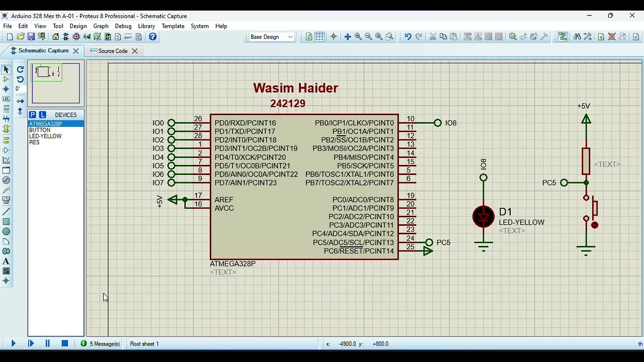
Task: Copy selection to clipboard icon
Action: click(443, 37)
